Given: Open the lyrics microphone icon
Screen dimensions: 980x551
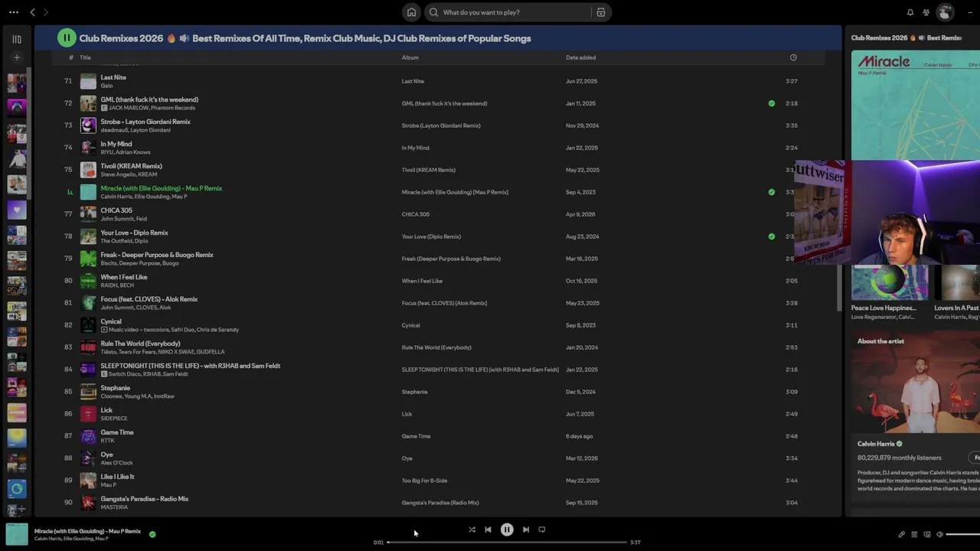Looking at the screenshot, I should click(901, 534).
